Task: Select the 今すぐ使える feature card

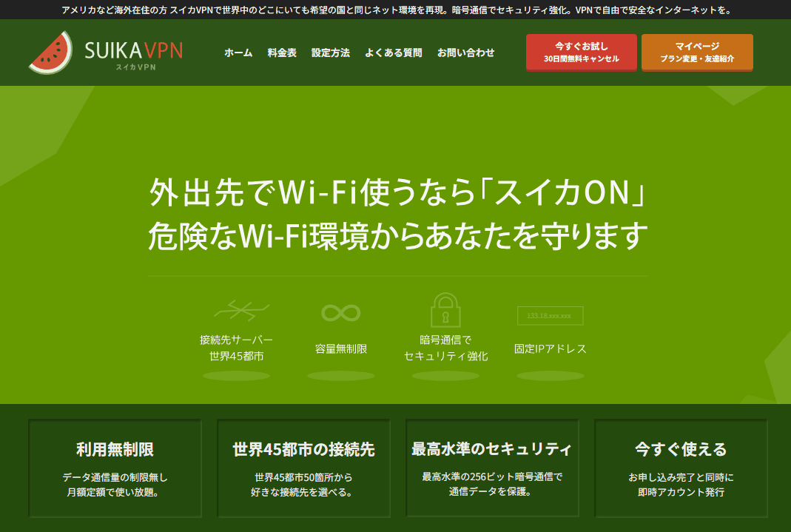Action: [x=681, y=468]
